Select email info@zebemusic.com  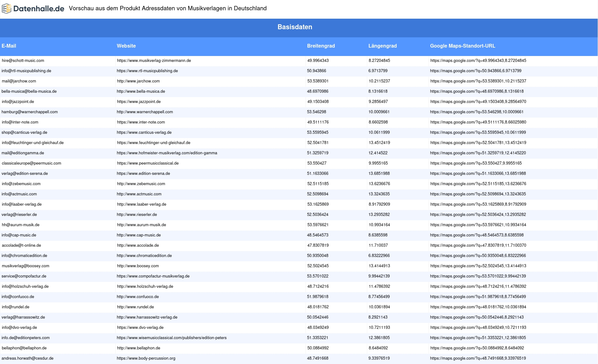(x=21, y=184)
